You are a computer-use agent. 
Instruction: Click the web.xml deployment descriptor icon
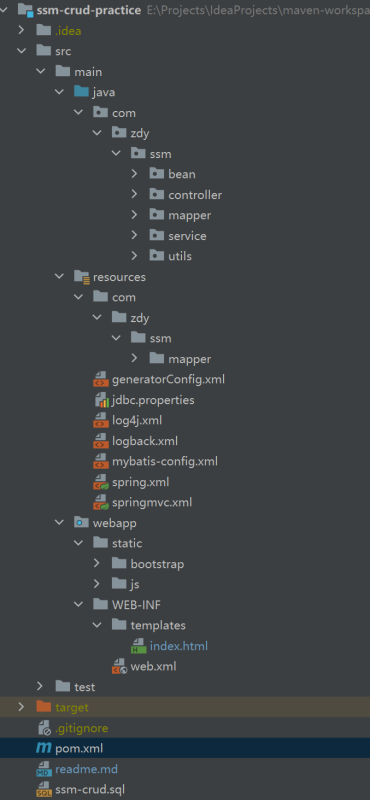click(x=119, y=666)
